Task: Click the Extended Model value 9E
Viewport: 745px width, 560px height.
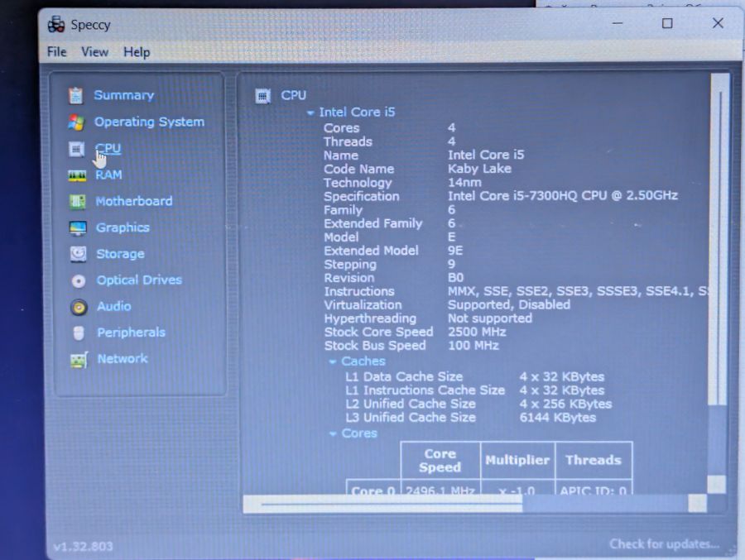Action: (x=455, y=251)
